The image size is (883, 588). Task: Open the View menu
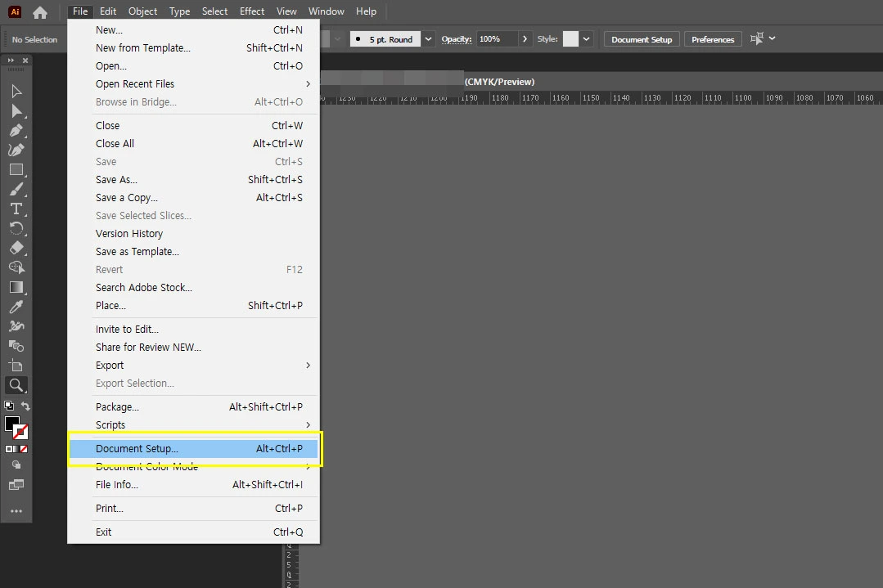(x=286, y=11)
